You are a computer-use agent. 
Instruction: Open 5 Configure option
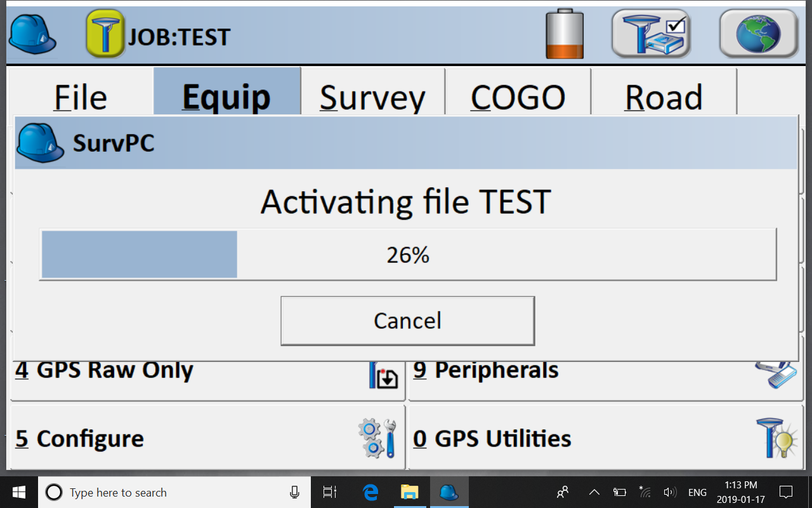[207, 438]
